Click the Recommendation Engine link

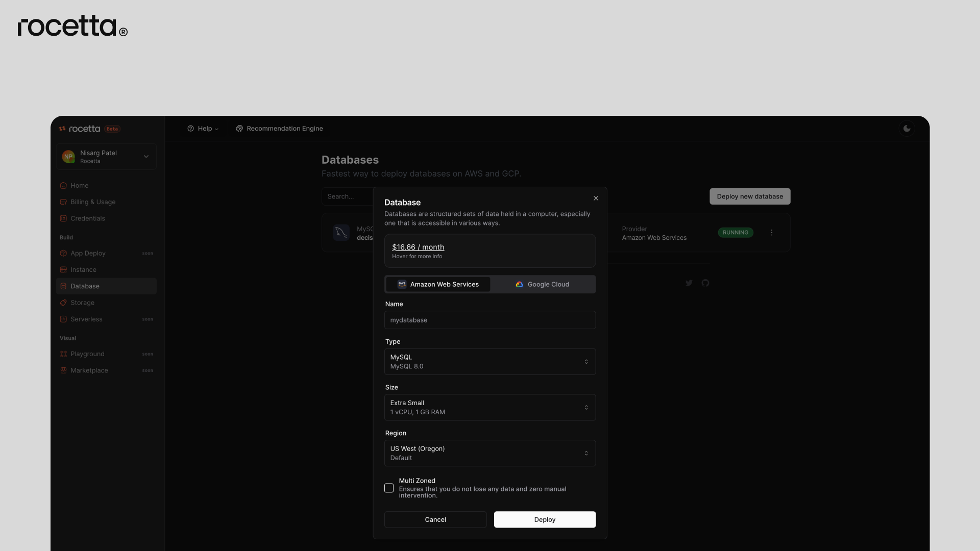click(x=280, y=129)
